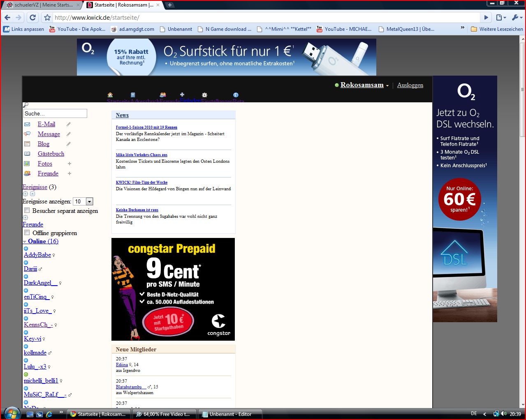Image resolution: width=526 pixels, height=420 pixels.
Task: Open the Formel-1-Saison 2010 news link
Action: 146,127
